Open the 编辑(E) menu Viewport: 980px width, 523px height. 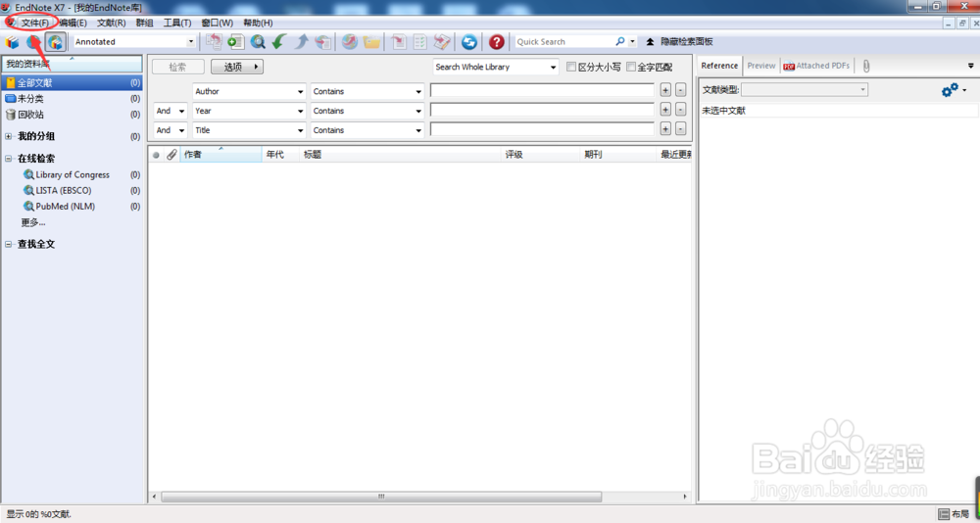[x=73, y=23]
